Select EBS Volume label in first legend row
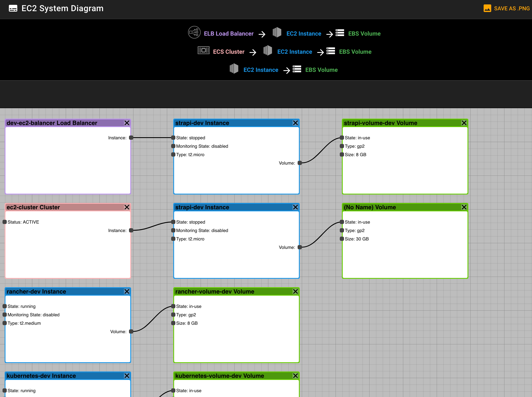 point(364,34)
